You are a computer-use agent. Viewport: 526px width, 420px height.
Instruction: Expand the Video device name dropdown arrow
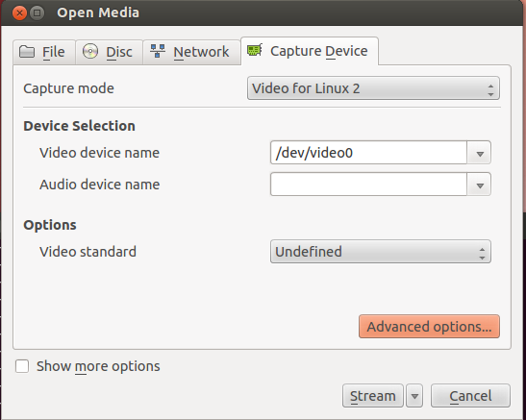point(480,153)
